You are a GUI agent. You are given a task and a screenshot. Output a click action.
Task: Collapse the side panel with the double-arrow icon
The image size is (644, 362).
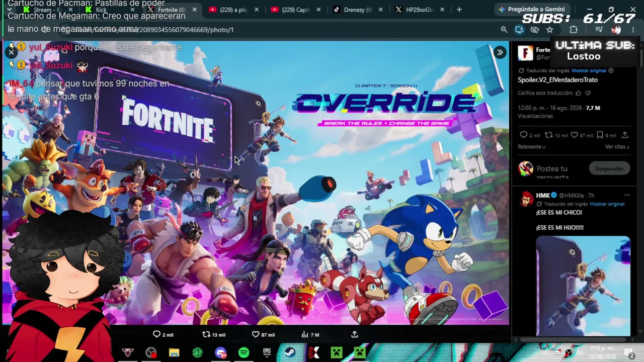500,52
